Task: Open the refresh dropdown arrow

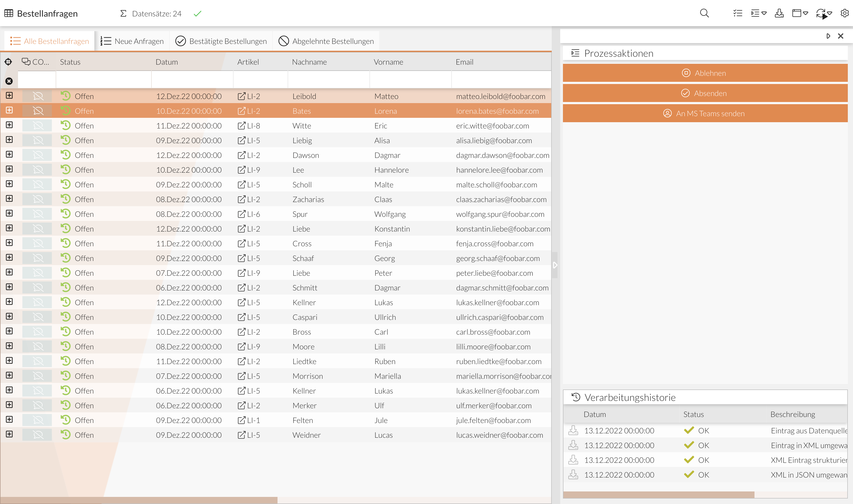Action: coord(830,13)
